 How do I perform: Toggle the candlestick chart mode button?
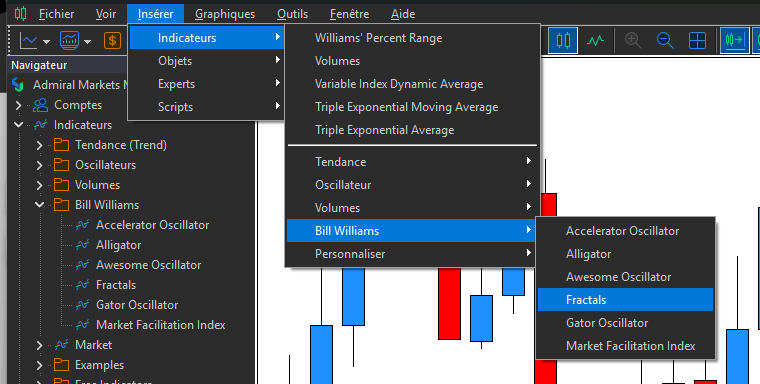click(x=563, y=40)
